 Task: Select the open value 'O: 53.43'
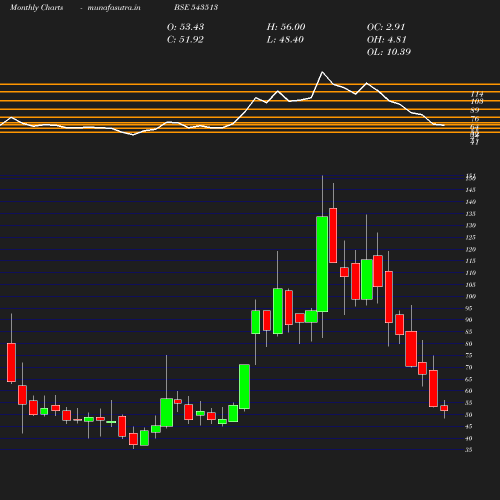tap(185, 27)
